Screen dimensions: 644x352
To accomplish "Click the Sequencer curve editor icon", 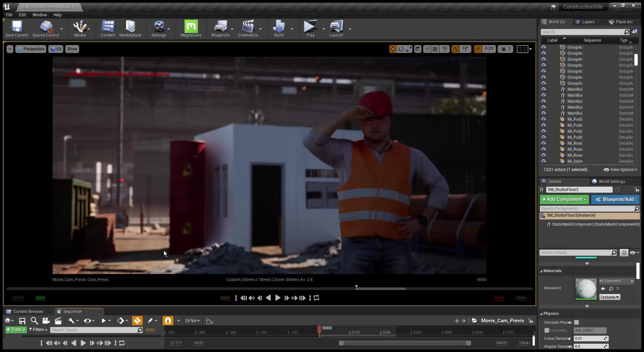I will [210, 321].
